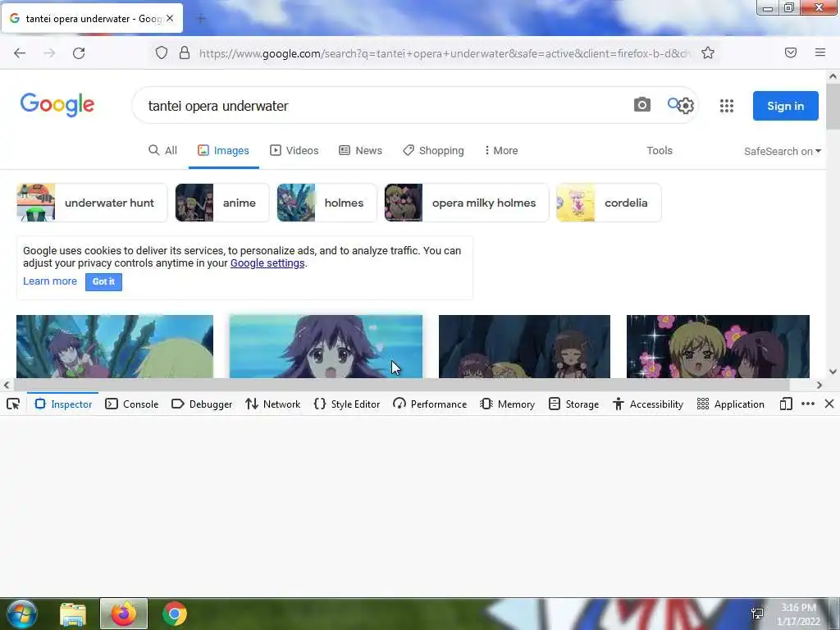Open the dark cave characters image result
This screenshot has width=840, height=630.
tap(524, 347)
